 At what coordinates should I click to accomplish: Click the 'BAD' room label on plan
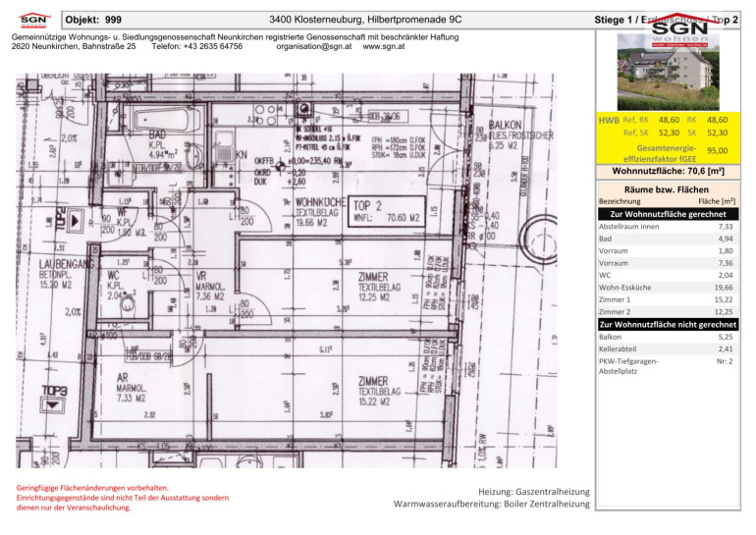coord(157,134)
